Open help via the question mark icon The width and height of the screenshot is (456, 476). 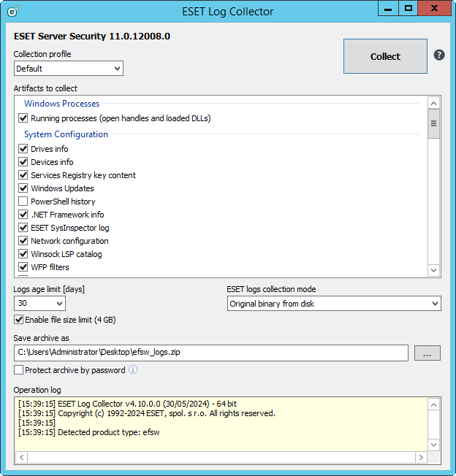pos(439,55)
